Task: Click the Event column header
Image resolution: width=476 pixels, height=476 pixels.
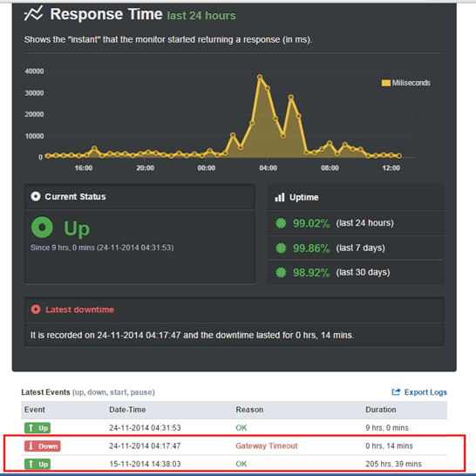Action: 35,410
